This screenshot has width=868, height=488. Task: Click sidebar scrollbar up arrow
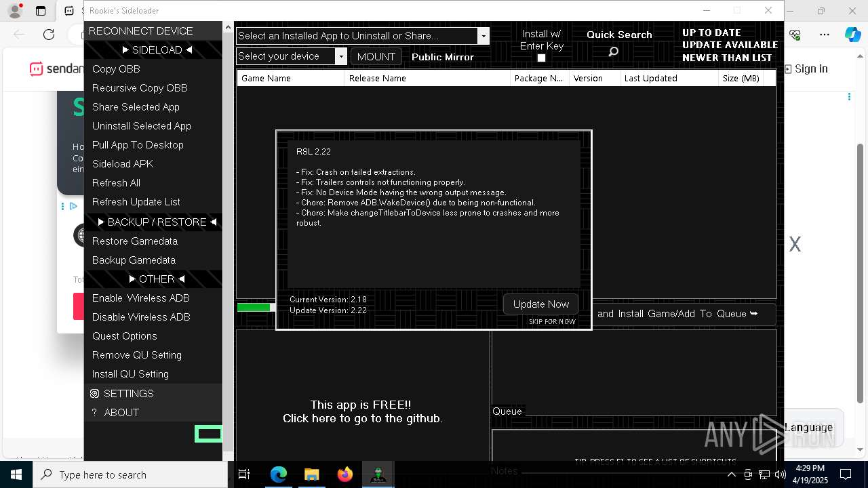pos(228,27)
